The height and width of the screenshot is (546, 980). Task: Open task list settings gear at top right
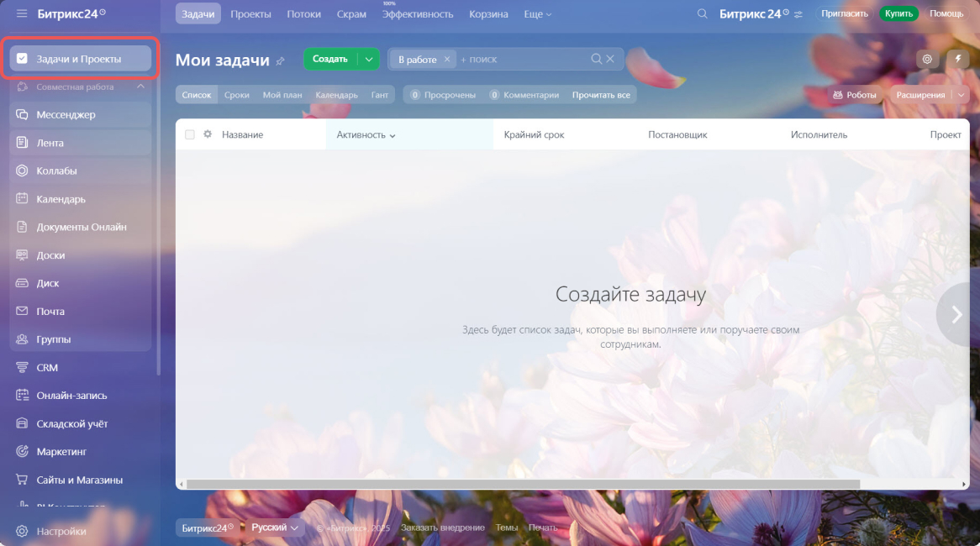[x=928, y=59]
